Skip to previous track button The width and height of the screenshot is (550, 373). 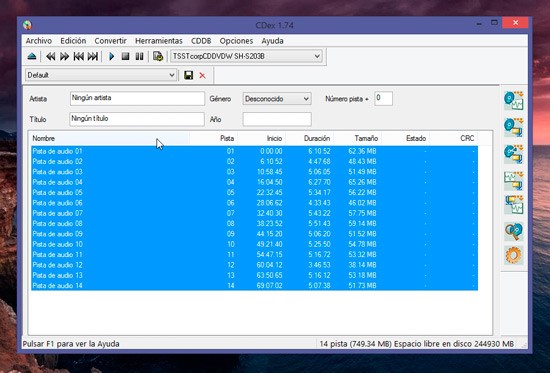78,56
